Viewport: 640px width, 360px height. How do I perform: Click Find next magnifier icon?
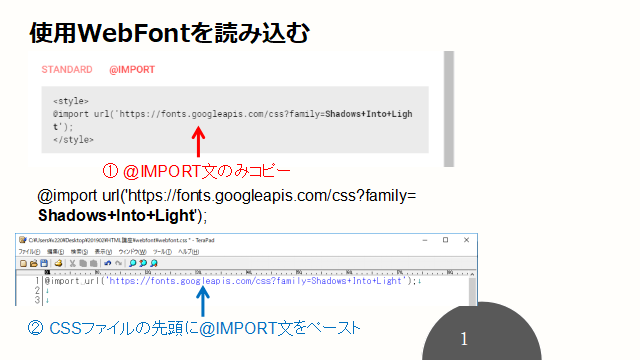click(x=153, y=263)
